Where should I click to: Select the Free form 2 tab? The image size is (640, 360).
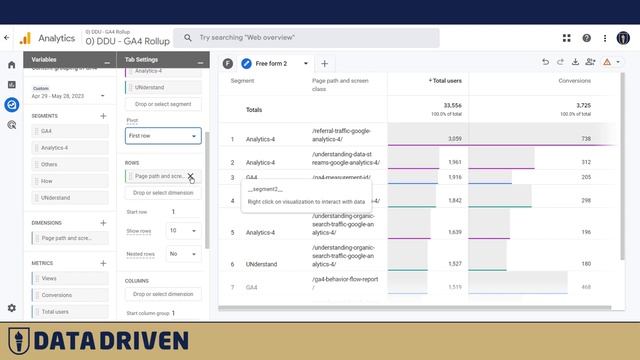click(271, 64)
